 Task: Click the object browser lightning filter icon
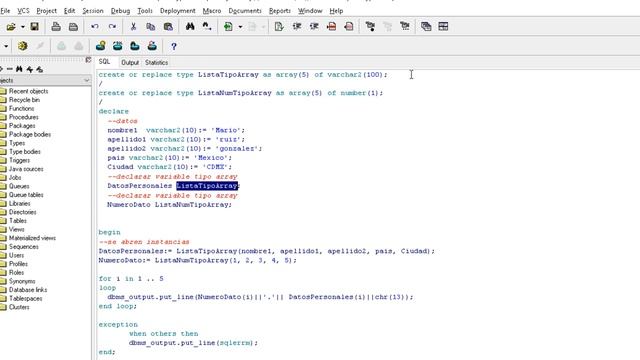(x=30, y=69)
